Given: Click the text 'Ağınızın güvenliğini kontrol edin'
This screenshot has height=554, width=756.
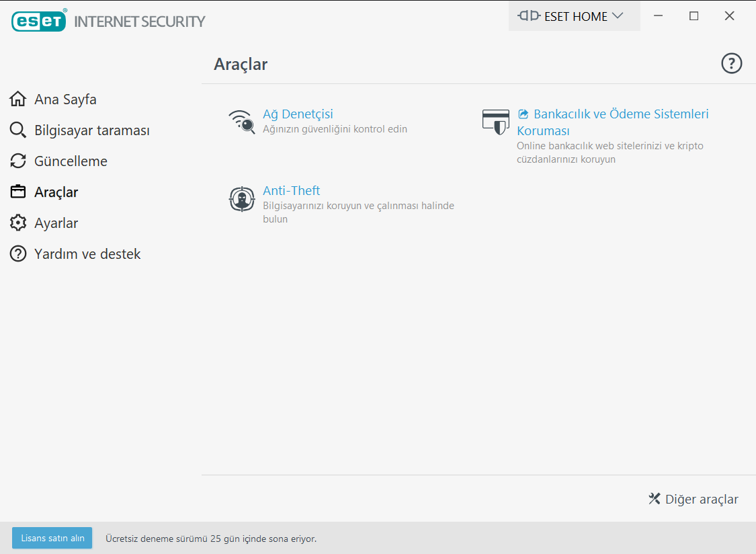Looking at the screenshot, I should pyautogui.click(x=335, y=129).
